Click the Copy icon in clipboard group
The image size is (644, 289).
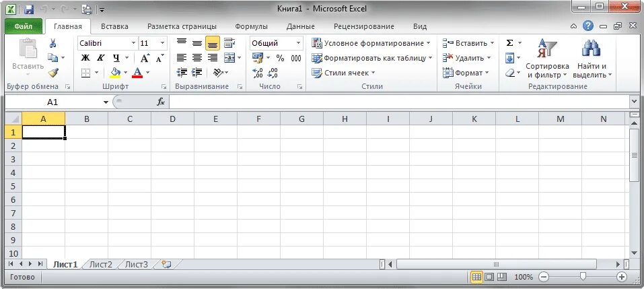point(53,58)
